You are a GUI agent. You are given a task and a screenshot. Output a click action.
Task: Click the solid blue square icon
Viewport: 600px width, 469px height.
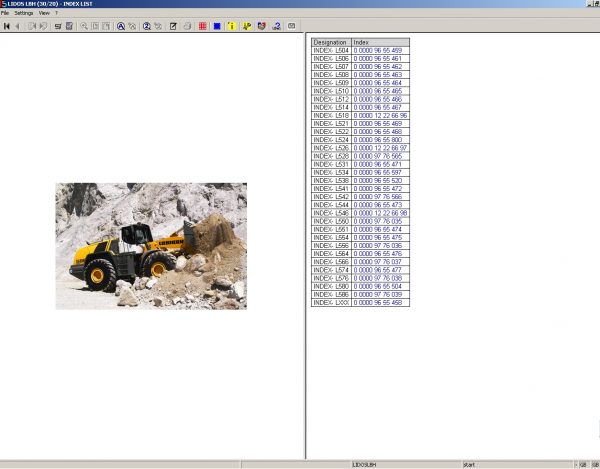point(217,26)
